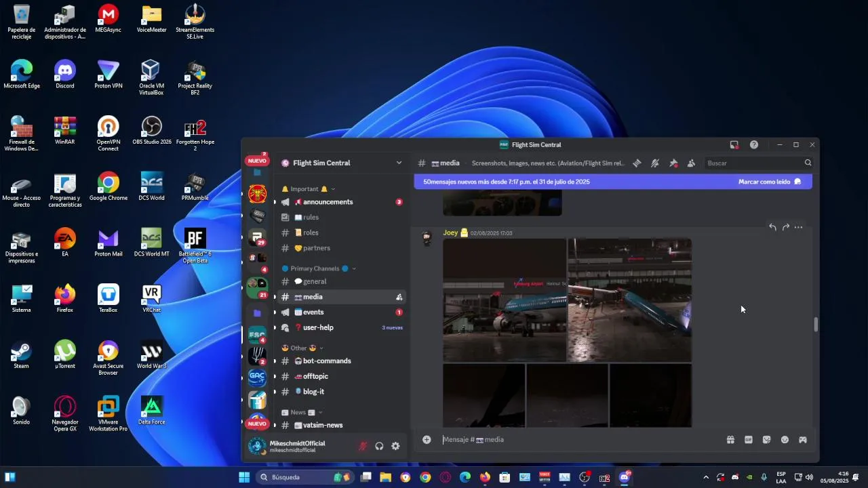The width and height of the screenshot is (868, 488).
Task: Show member list icon in header
Action: click(x=691, y=163)
